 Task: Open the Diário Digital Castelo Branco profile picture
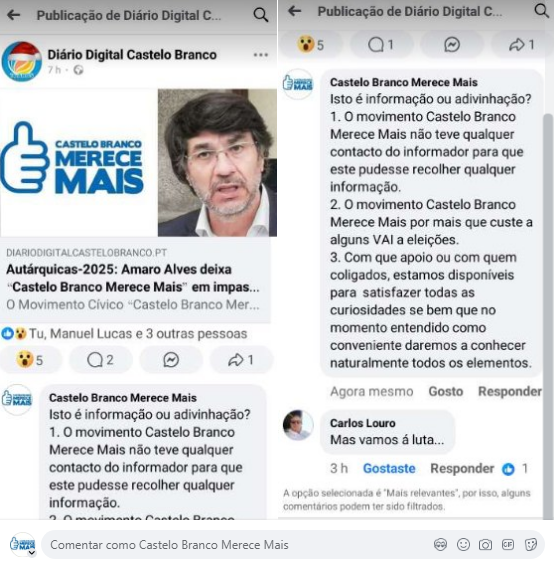[x=21, y=62]
